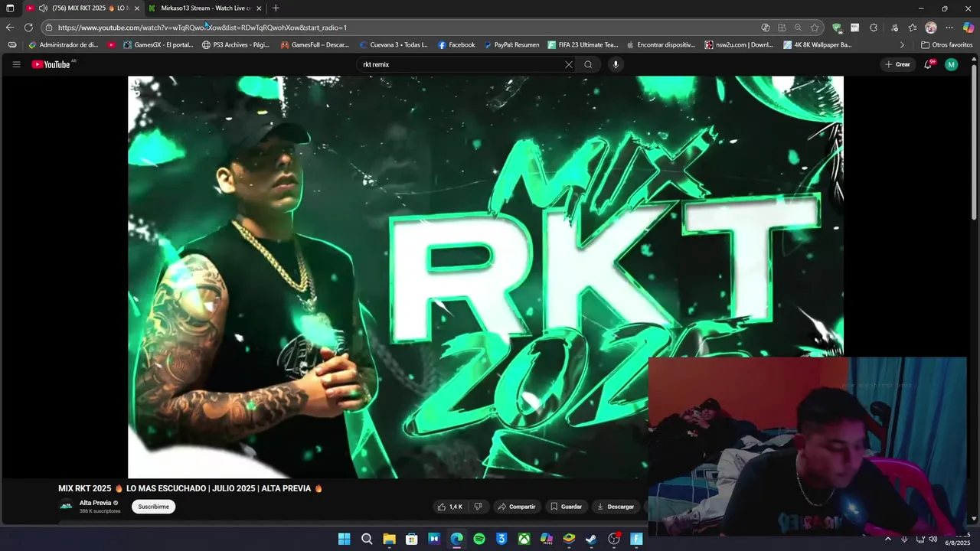980x551 pixels.
Task: Save the video with Guardar
Action: (x=566, y=507)
